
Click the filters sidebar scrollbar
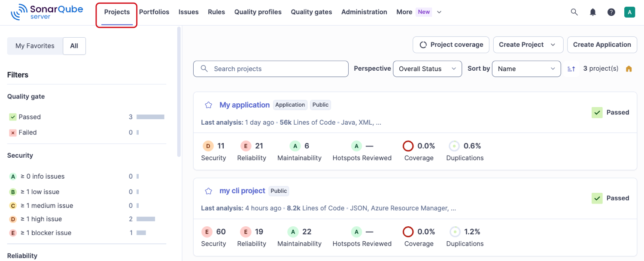(x=179, y=92)
